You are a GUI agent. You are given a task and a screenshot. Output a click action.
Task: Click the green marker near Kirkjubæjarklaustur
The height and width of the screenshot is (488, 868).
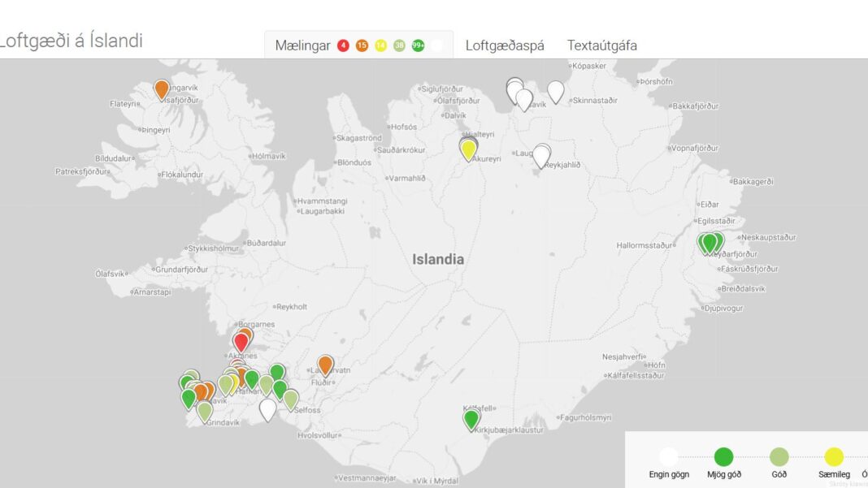pos(471,419)
